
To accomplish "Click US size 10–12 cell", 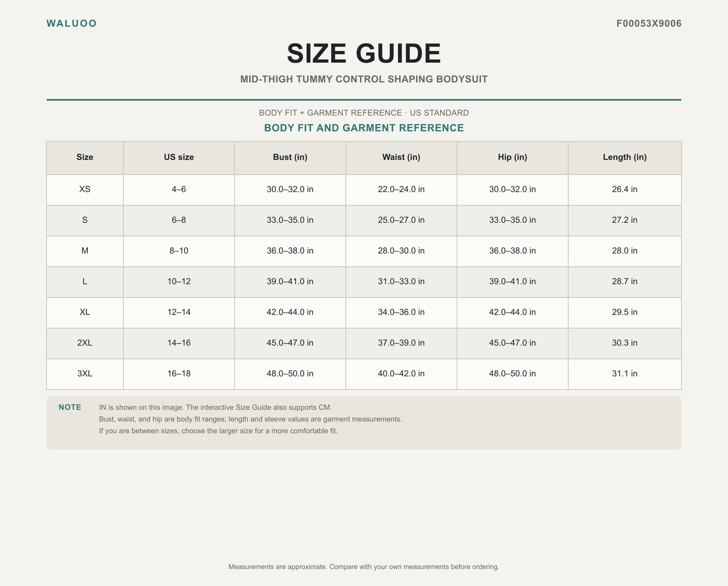I will click(x=179, y=282).
